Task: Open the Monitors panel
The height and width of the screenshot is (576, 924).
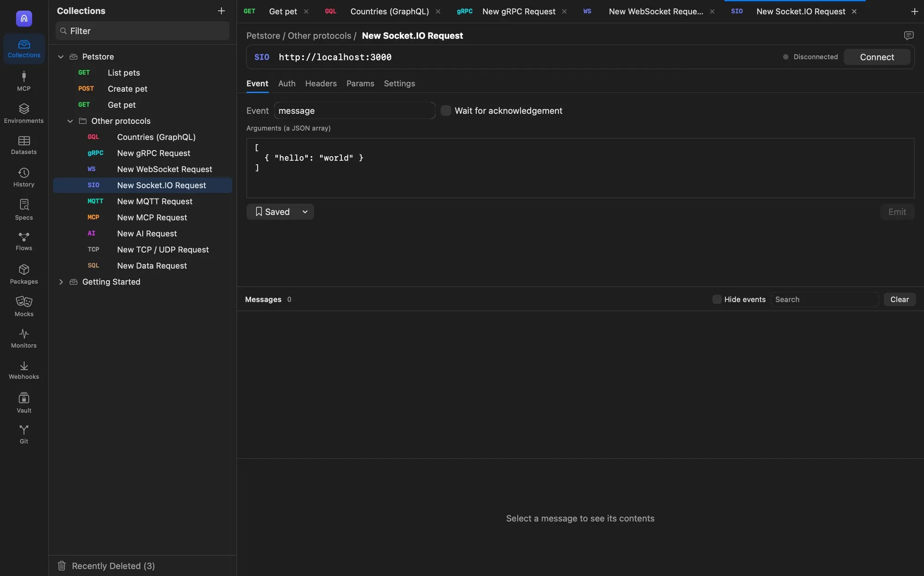Action: point(24,338)
